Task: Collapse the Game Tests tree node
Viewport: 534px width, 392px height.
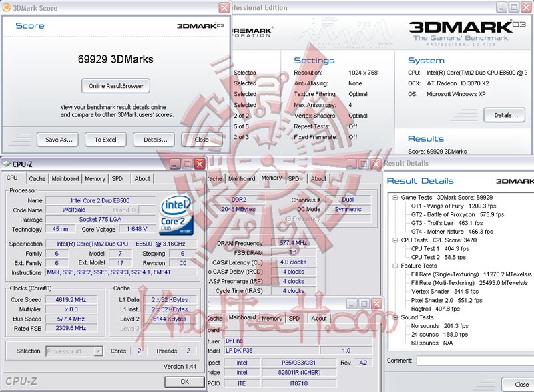Action: click(x=395, y=198)
